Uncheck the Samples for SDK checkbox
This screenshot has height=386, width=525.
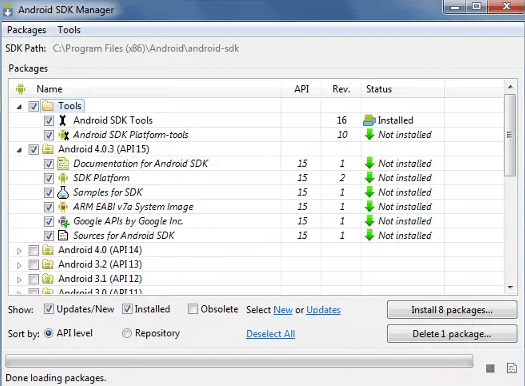(49, 192)
